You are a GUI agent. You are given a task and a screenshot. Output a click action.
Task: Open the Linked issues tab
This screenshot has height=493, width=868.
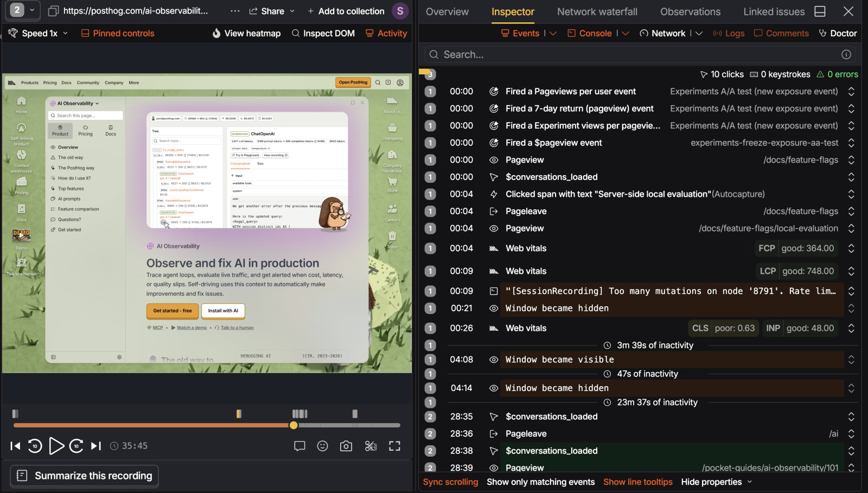tap(774, 11)
